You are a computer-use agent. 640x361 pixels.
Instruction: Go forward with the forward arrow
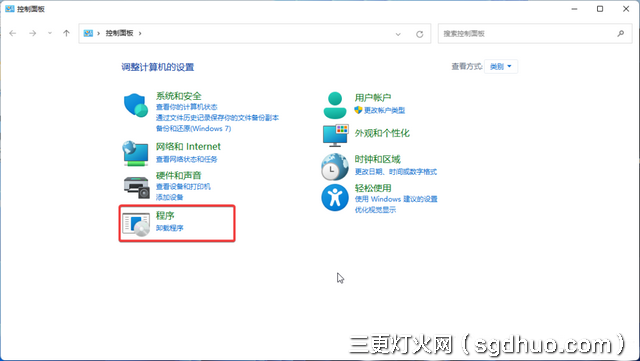click(x=33, y=33)
